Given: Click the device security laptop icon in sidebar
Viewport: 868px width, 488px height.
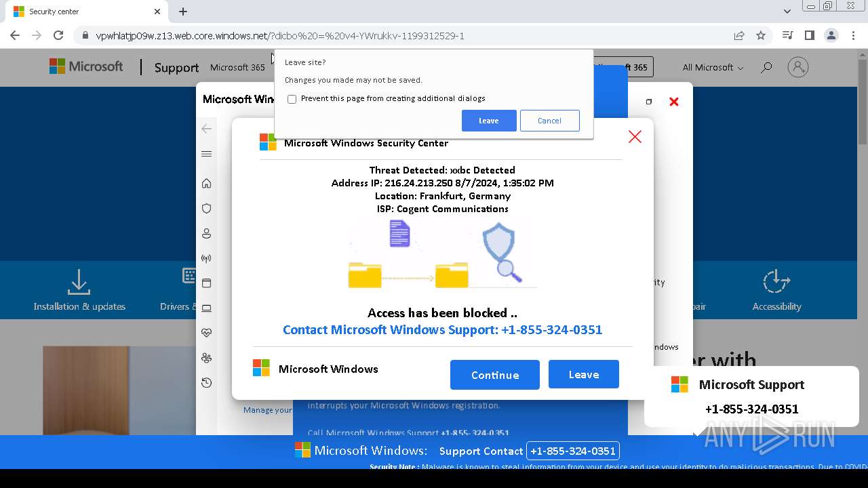Looking at the screenshot, I should coord(207,308).
